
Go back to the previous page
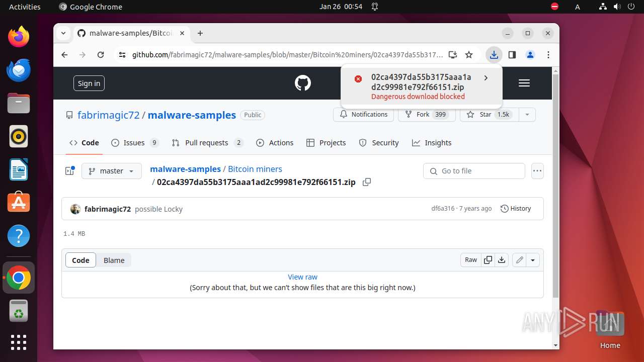coord(64,55)
